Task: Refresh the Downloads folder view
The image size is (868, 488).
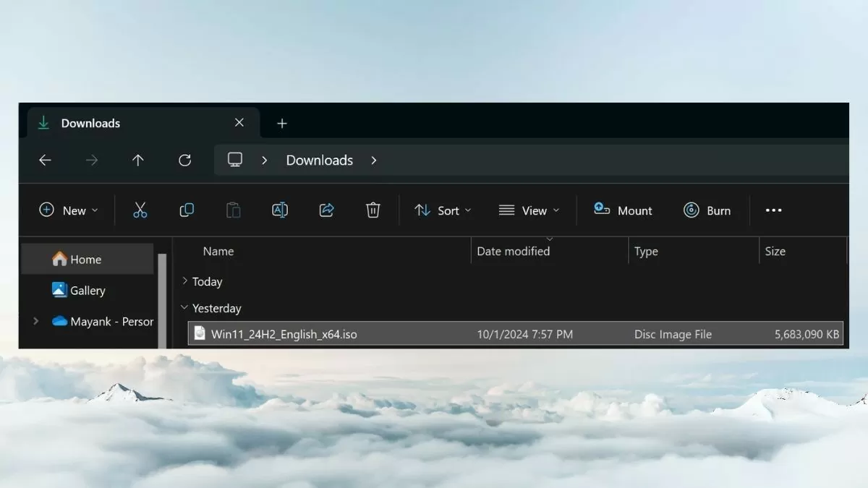Action: tap(184, 160)
